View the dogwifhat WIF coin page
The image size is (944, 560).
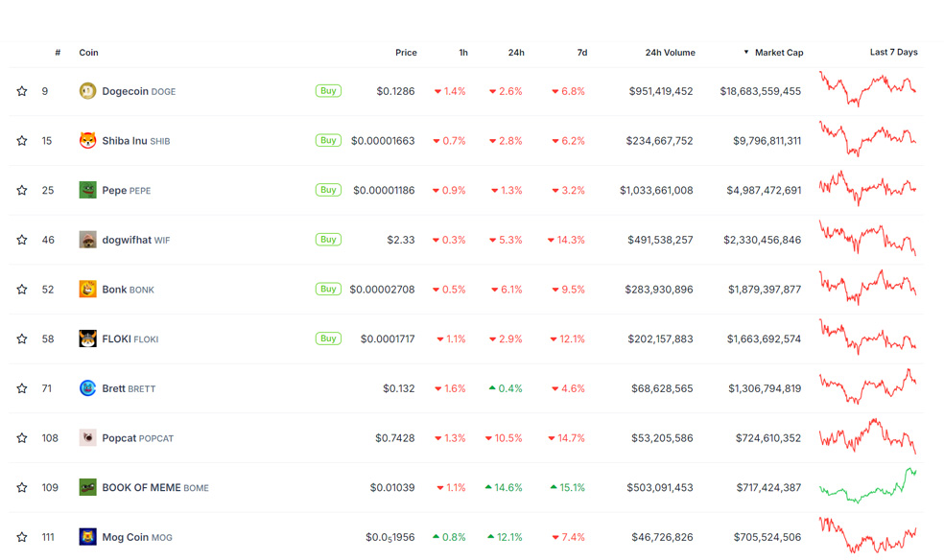click(x=136, y=240)
